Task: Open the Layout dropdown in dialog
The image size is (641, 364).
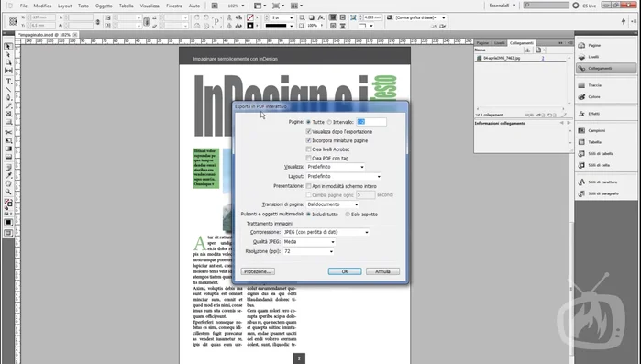Action: (344, 176)
